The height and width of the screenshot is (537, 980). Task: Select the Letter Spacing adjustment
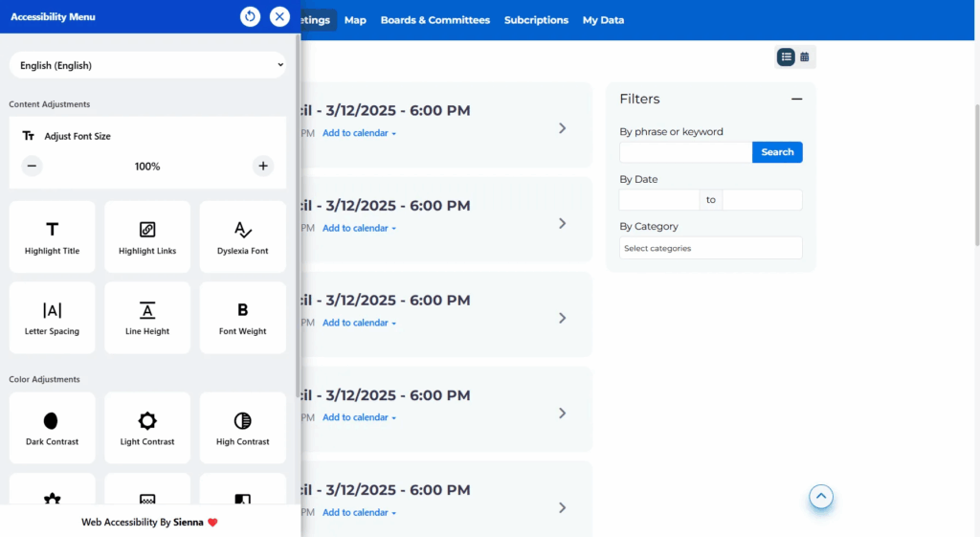click(x=52, y=318)
